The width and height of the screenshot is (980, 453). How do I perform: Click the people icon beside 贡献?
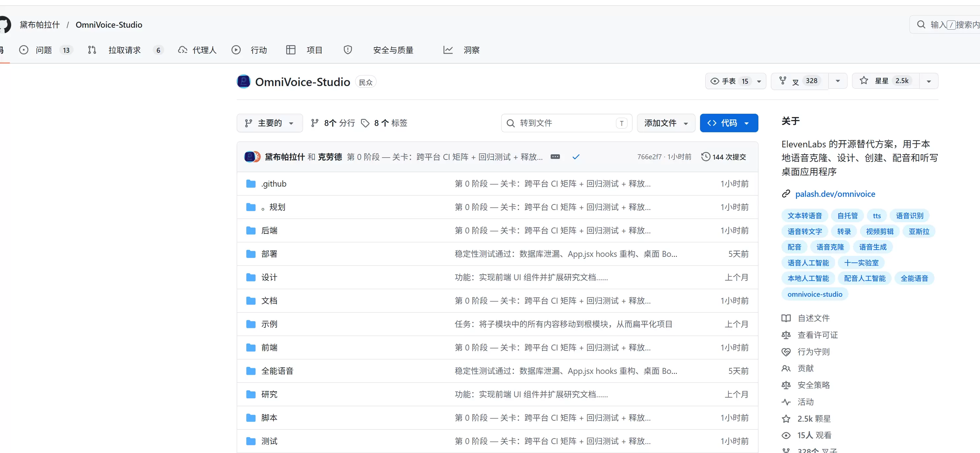786,368
